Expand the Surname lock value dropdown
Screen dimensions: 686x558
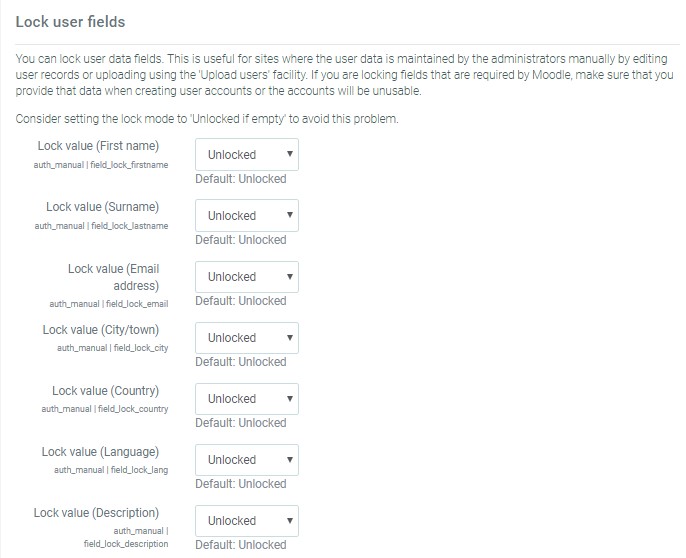247,216
